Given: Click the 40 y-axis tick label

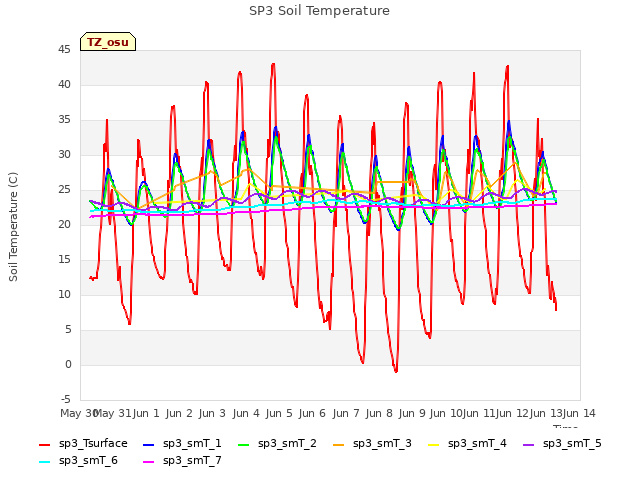Looking at the screenshot, I should [64, 84].
